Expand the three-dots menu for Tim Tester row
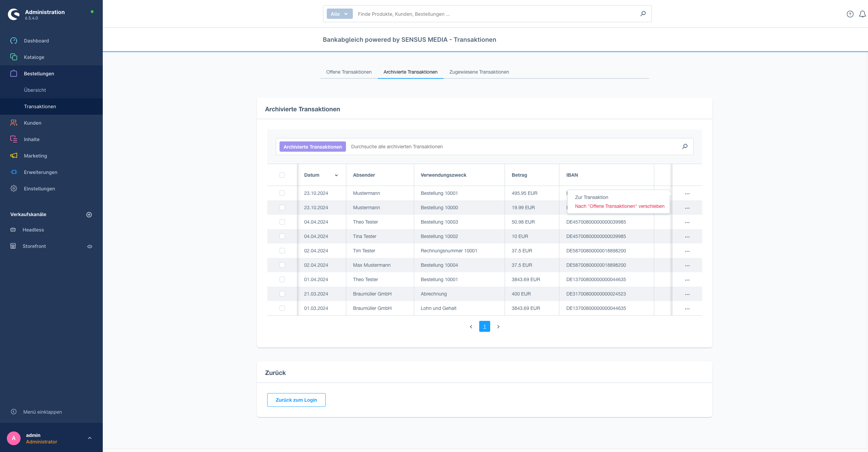The width and height of the screenshot is (868, 452). 687,250
